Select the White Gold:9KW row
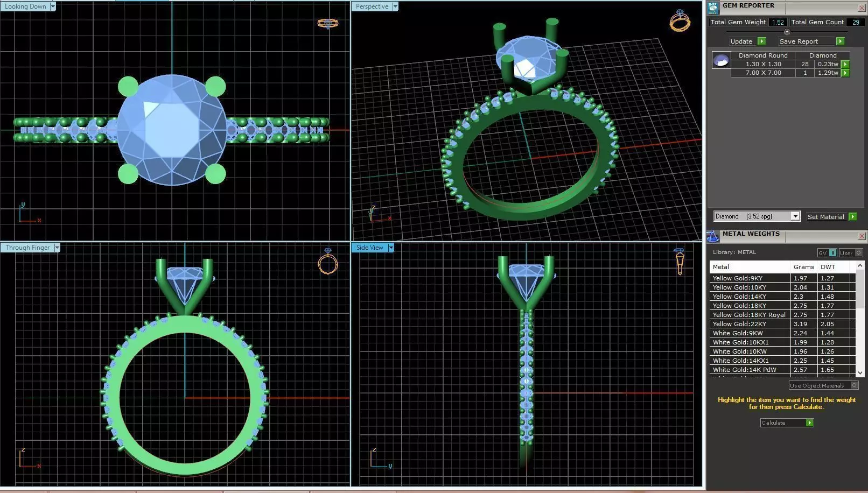 tap(782, 333)
